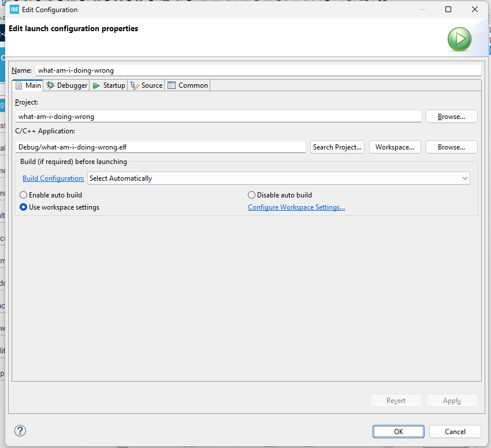Viewport: 491px width, 448px height.
Task: Select Disable auto build option
Action: (251, 195)
